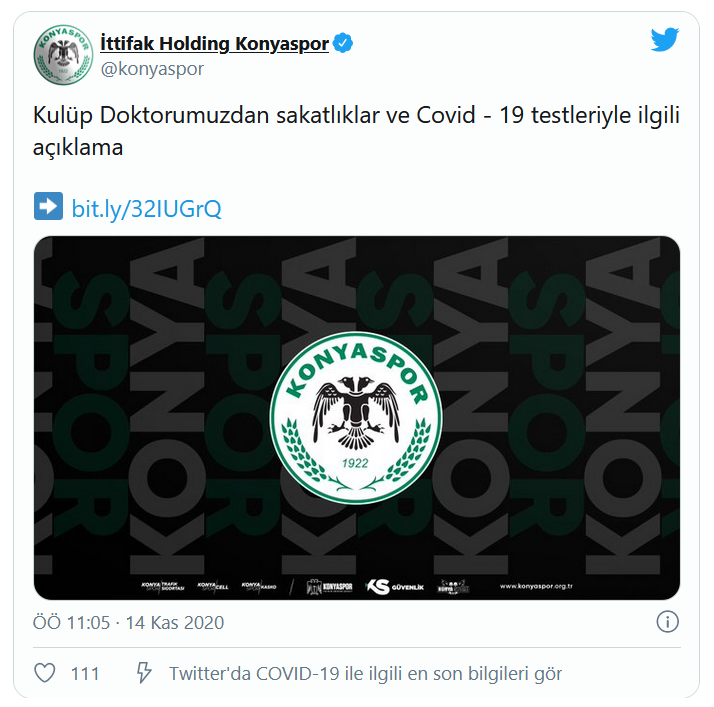714x707 pixels.
Task: Open Twitter'da COVID-19 latest info link
Action: 366,673
